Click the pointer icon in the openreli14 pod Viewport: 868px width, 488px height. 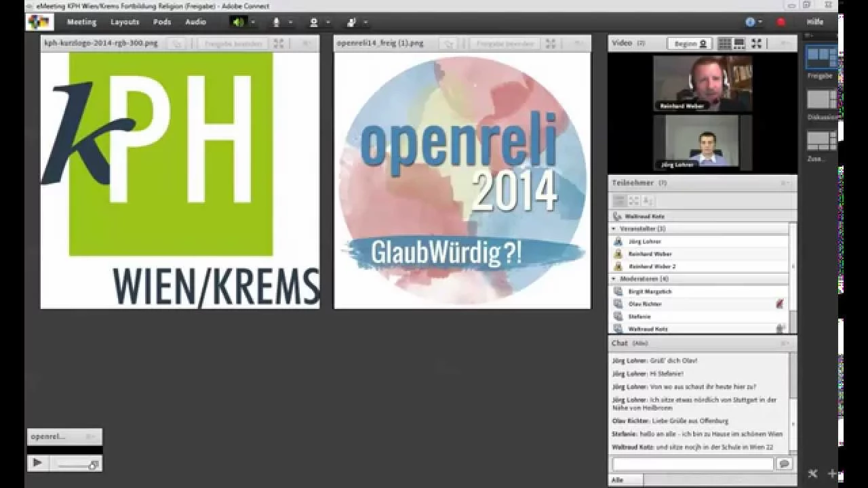pos(448,43)
